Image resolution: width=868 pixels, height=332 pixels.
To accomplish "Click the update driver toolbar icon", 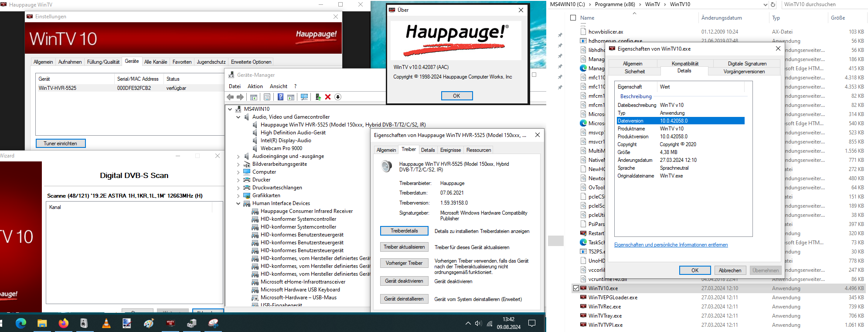I will pyautogui.click(x=318, y=97).
